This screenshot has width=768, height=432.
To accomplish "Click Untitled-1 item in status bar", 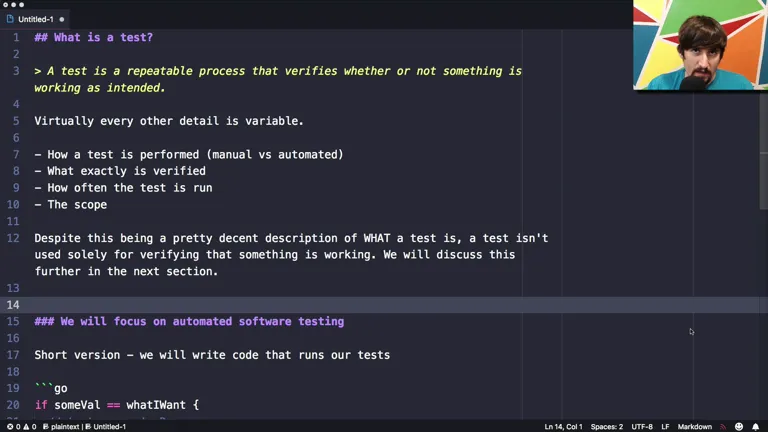I will (x=106, y=427).
